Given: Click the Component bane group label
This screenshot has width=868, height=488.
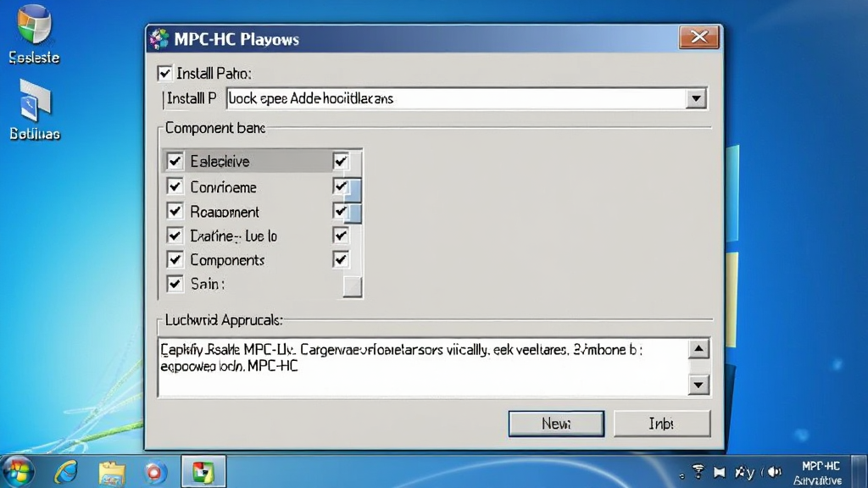Looking at the screenshot, I should pyautogui.click(x=215, y=129).
